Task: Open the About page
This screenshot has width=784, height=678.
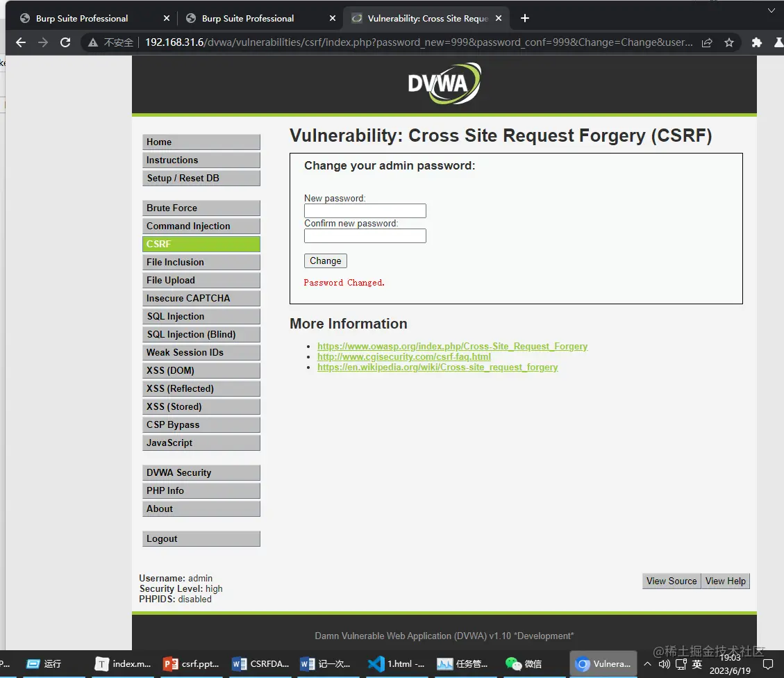Action: 201,508
